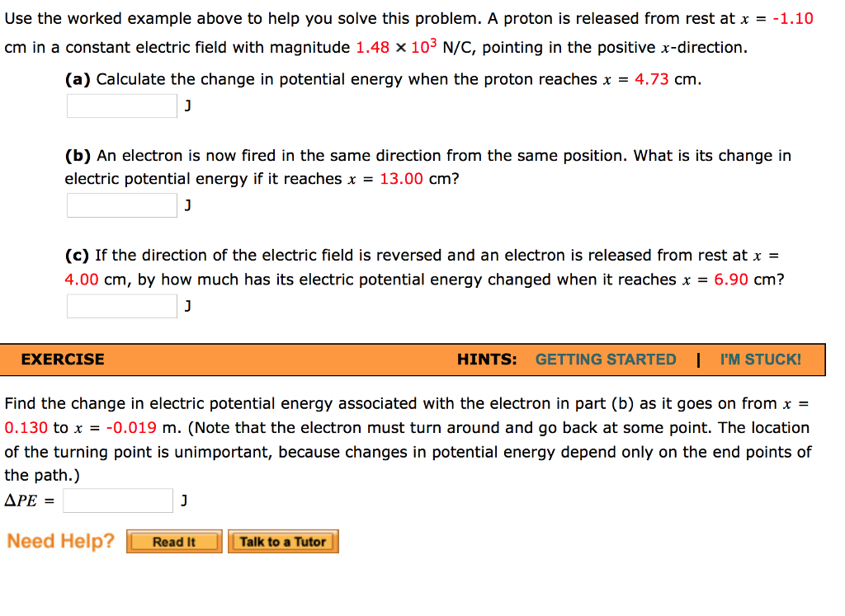
Task: Click the J unit label beside part (b) field
Action: tap(186, 204)
